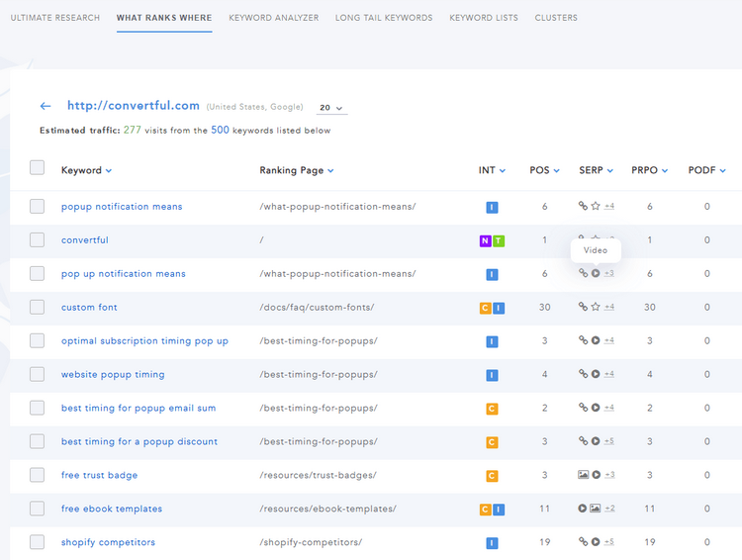Open the Long Tail Keywords tab
This screenshot has width=742, height=560.
pyautogui.click(x=384, y=18)
